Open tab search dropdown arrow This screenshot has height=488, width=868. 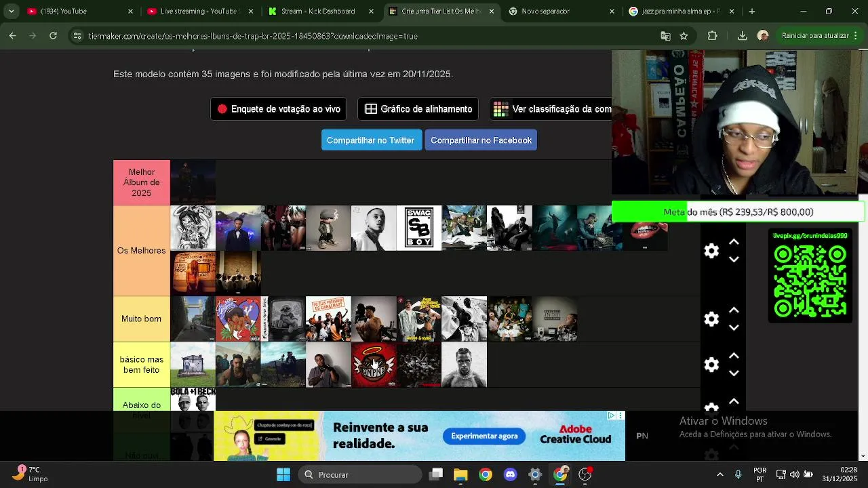point(11,11)
